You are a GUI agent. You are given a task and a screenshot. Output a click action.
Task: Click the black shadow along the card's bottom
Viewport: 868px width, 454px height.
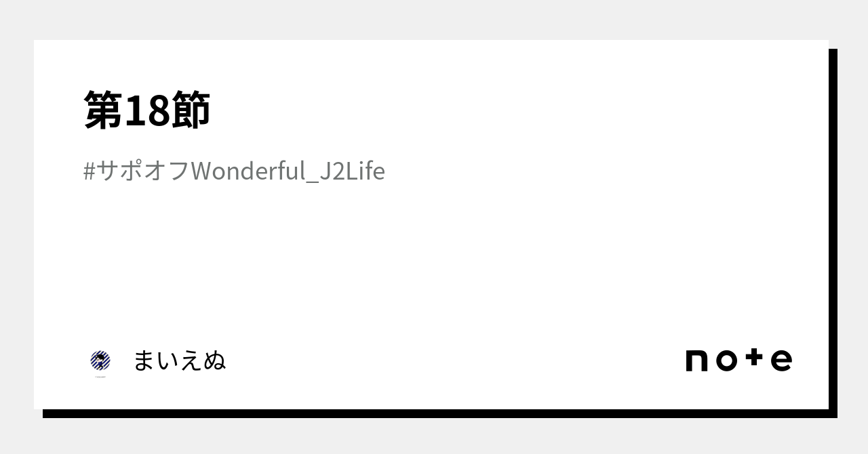[x=434, y=413]
